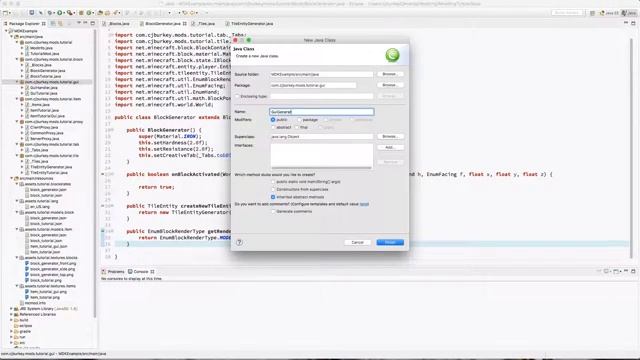640x360 pixels.
Task: Click the Cancel button in dialog
Action: [358, 242]
